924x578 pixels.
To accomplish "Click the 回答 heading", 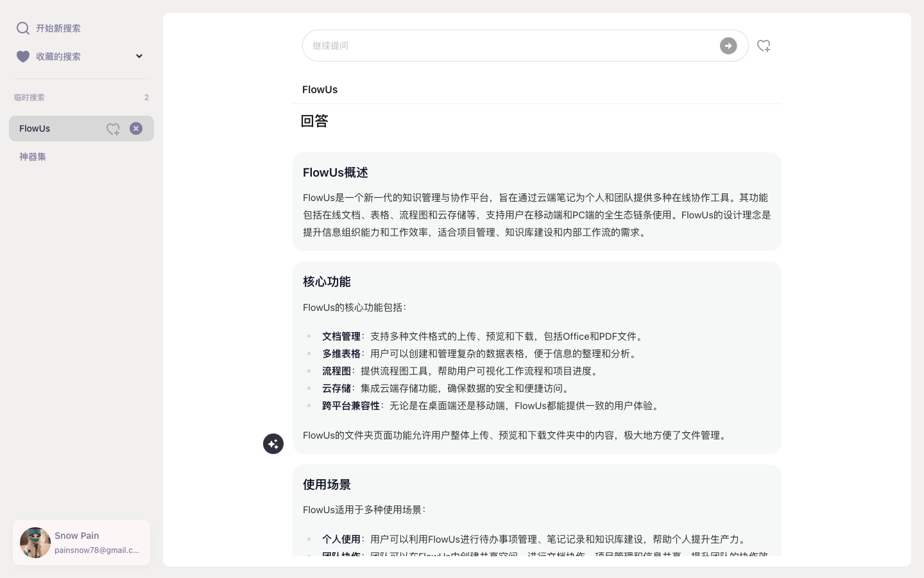I will click(x=314, y=121).
